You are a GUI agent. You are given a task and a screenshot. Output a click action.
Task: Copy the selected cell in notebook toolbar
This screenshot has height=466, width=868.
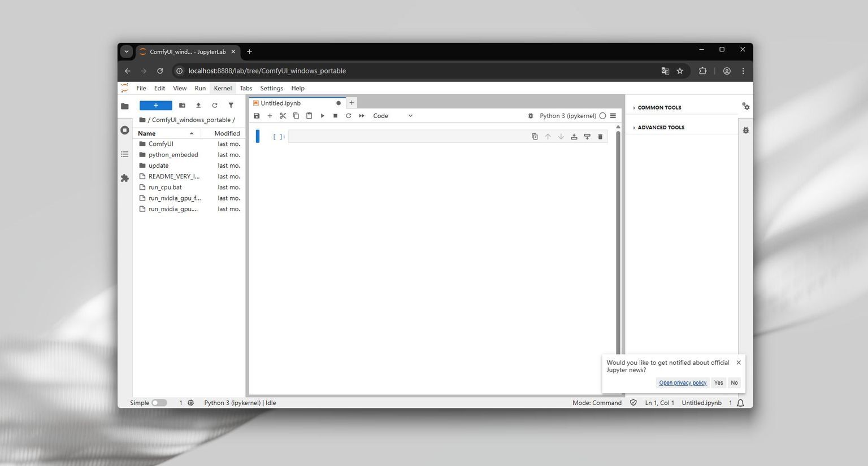296,116
